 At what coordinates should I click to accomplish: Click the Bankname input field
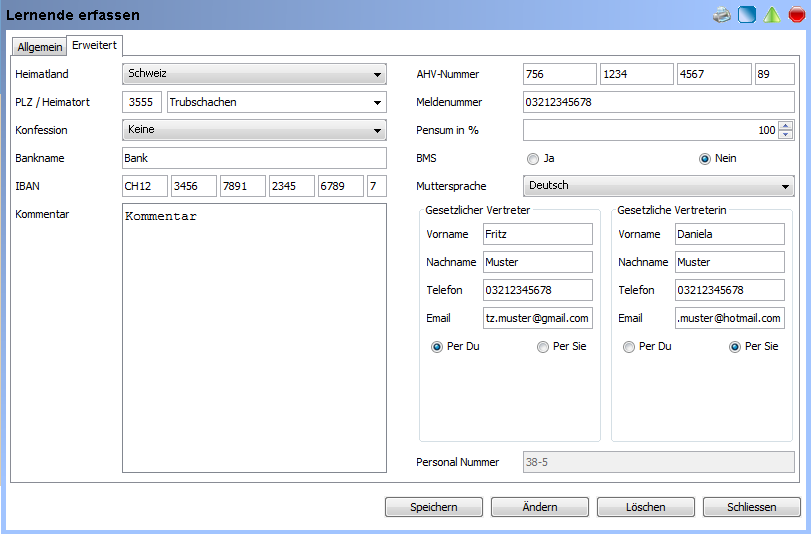(254, 158)
